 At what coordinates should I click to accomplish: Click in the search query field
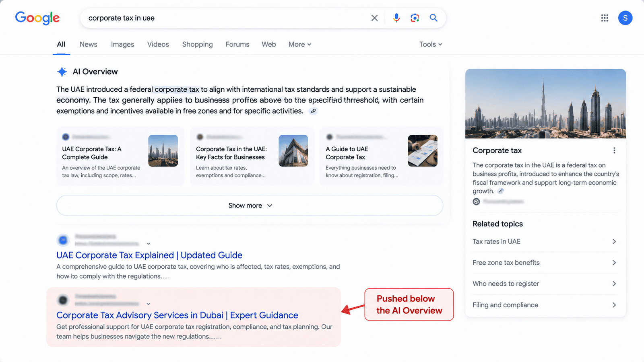click(225, 18)
